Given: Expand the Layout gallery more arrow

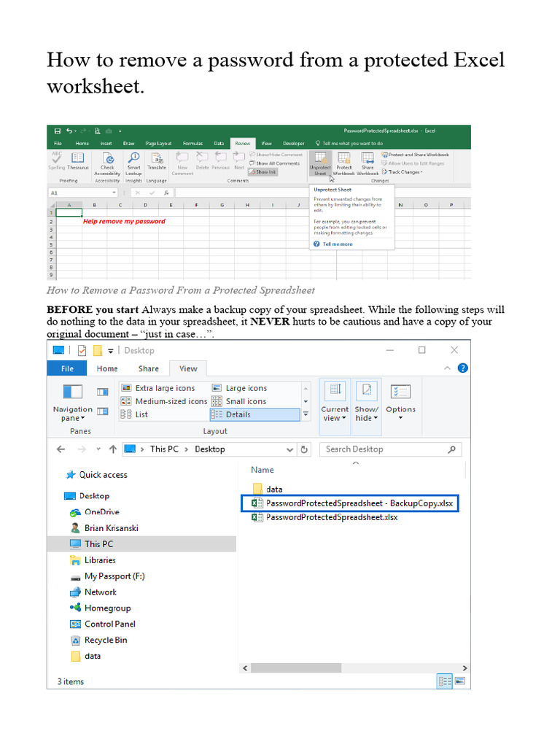Looking at the screenshot, I should (x=306, y=414).
